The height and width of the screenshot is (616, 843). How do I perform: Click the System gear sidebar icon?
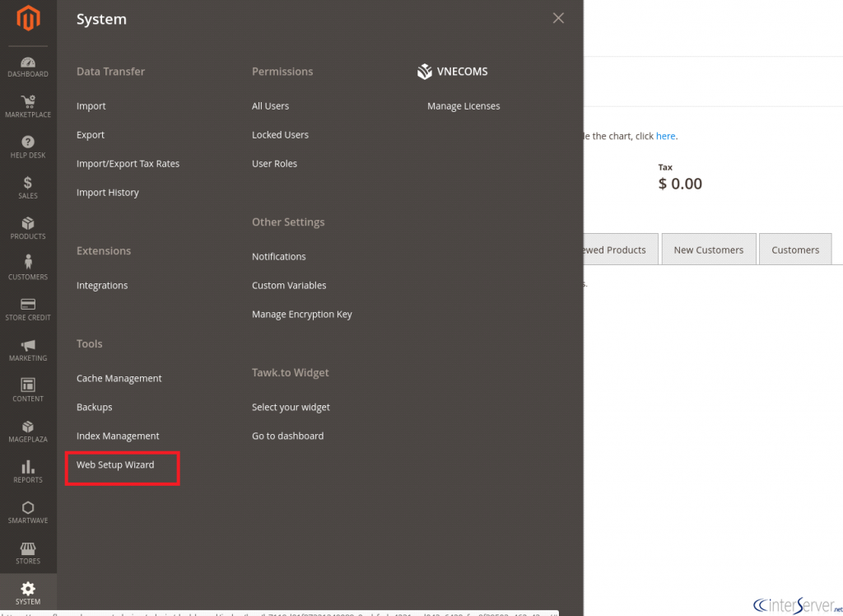pyautogui.click(x=28, y=594)
